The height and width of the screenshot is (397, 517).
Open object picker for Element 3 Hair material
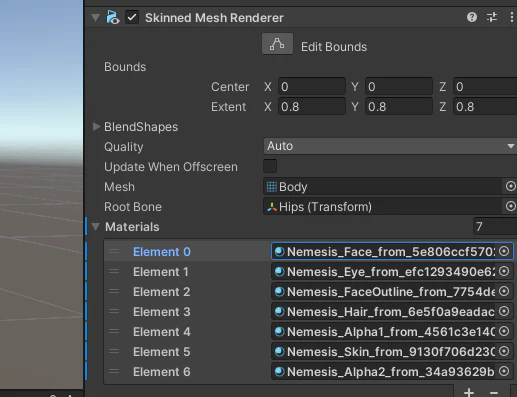(x=504, y=311)
